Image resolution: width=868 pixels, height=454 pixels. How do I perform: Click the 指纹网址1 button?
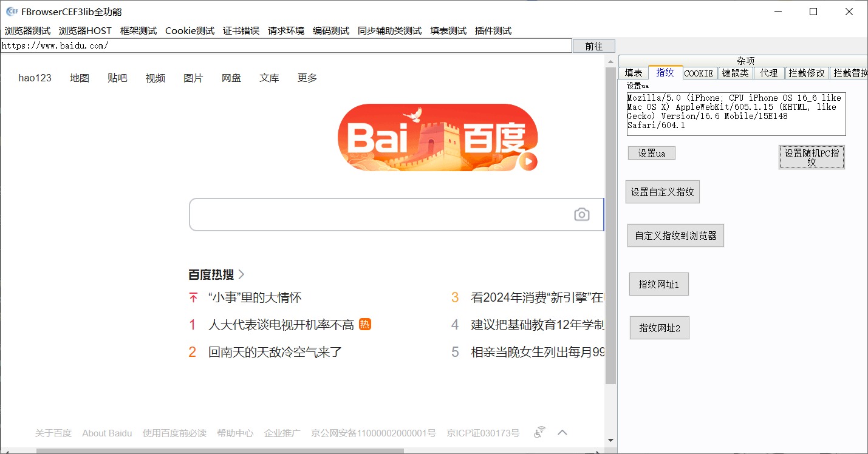[659, 284]
